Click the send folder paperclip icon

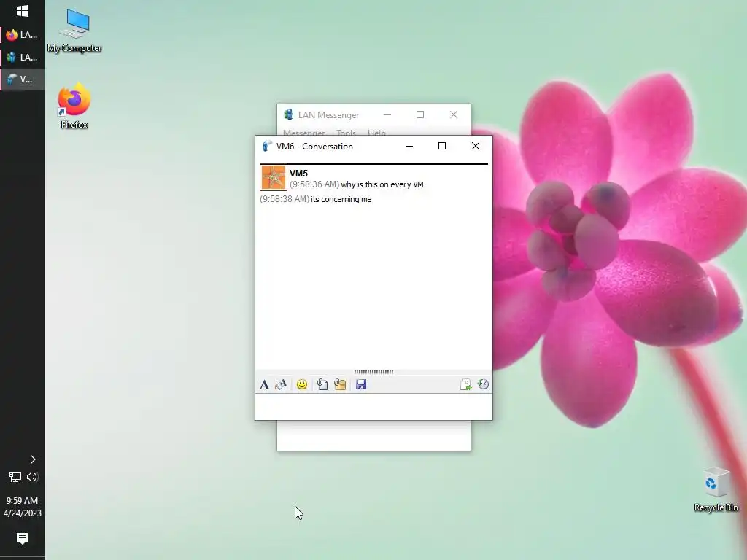pyautogui.click(x=340, y=384)
